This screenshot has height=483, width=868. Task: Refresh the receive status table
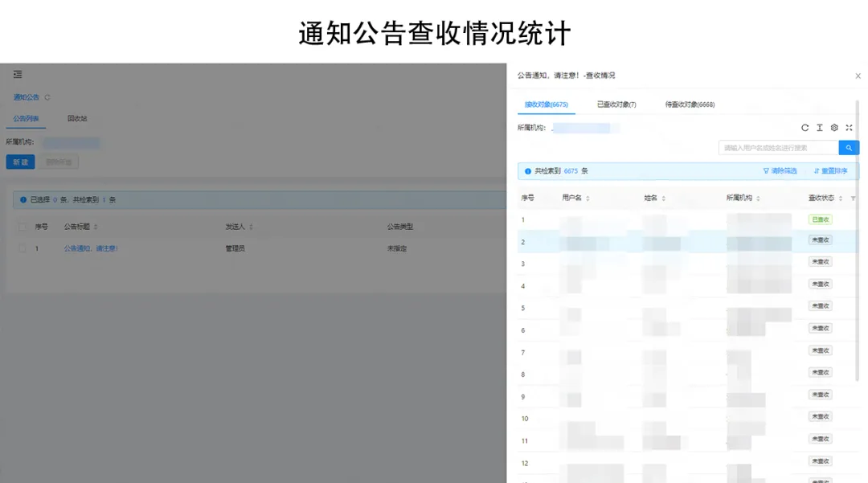pyautogui.click(x=805, y=128)
